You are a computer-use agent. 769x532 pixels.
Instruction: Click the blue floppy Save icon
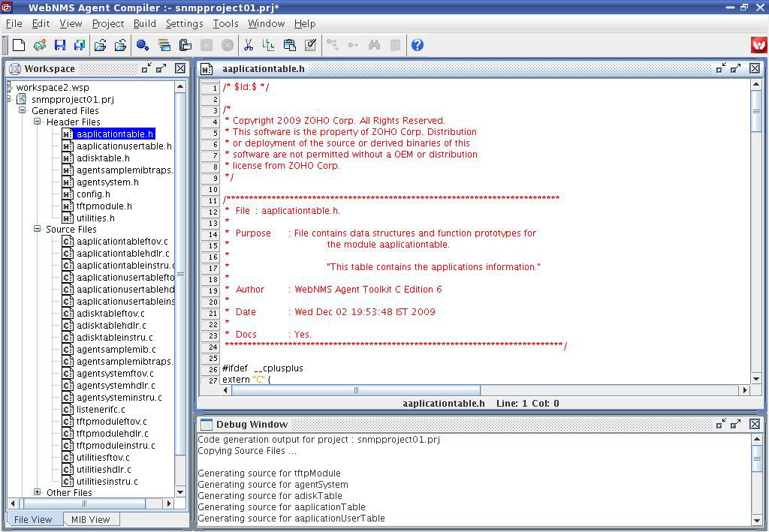click(x=60, y=46)
